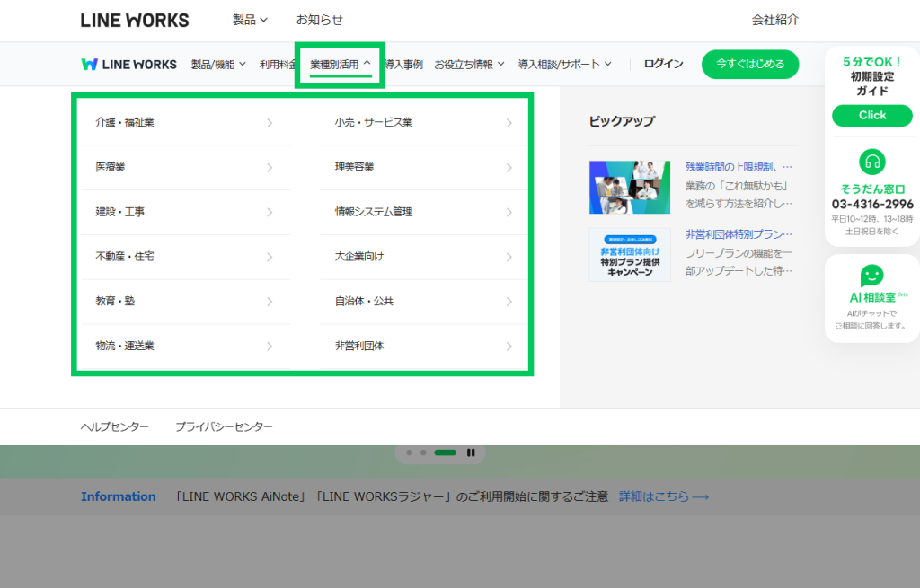Click the ログイン link
Image resolution: width=920 pixels, height=588 pixels.
click(663, 65)
